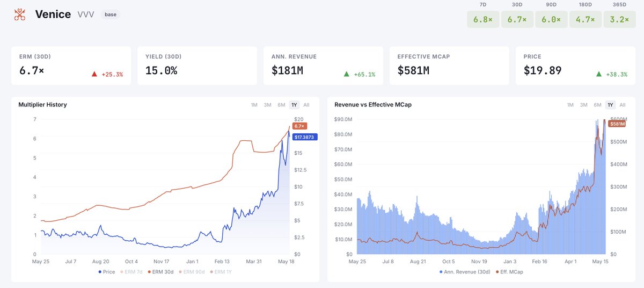Click the Venice project name heading
Viewport: 644px width, 288px height.
tap(53, 15)
